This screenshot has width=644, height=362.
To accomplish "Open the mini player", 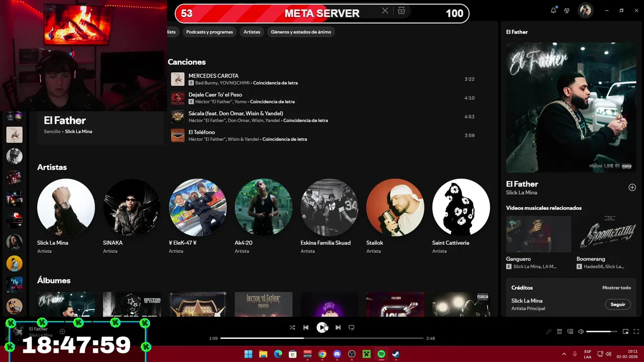I will [626, 332].
